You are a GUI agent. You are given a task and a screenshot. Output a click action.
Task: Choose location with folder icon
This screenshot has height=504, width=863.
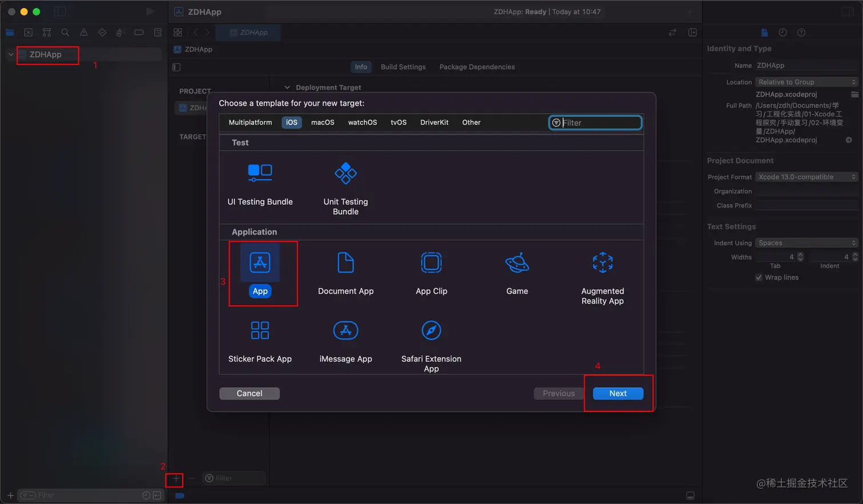tap(854, 94)
